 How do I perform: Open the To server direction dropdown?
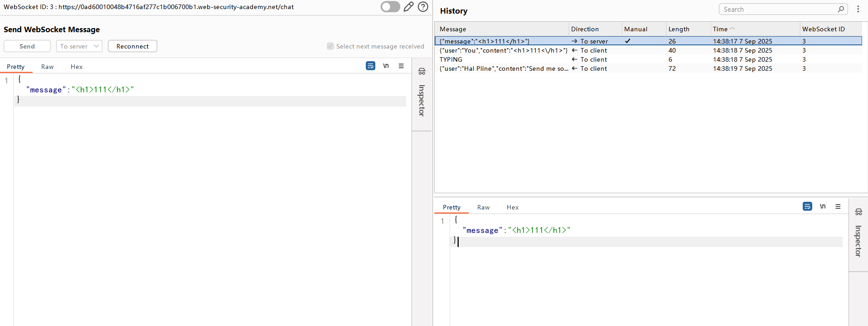pos(79,46)
